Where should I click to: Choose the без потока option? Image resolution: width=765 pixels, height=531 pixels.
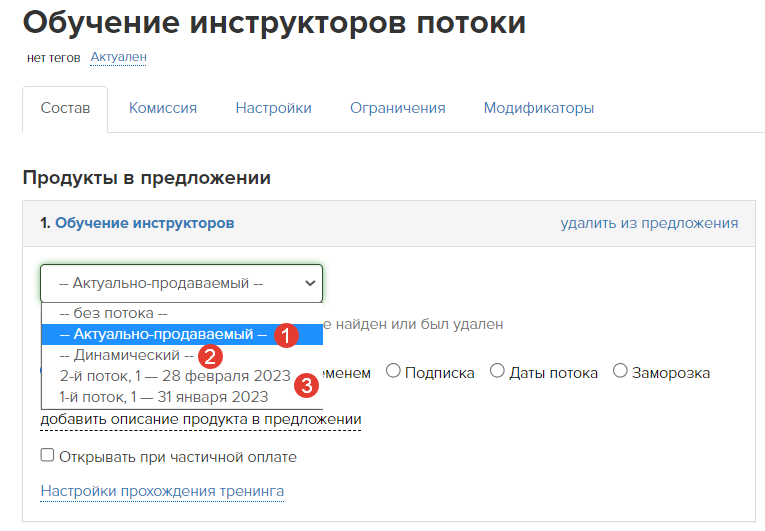[x=181, y=313]
